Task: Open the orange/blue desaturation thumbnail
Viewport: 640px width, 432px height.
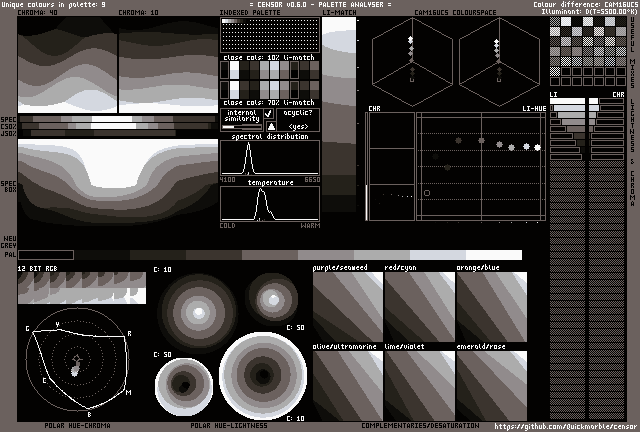Action: (492, 307)
